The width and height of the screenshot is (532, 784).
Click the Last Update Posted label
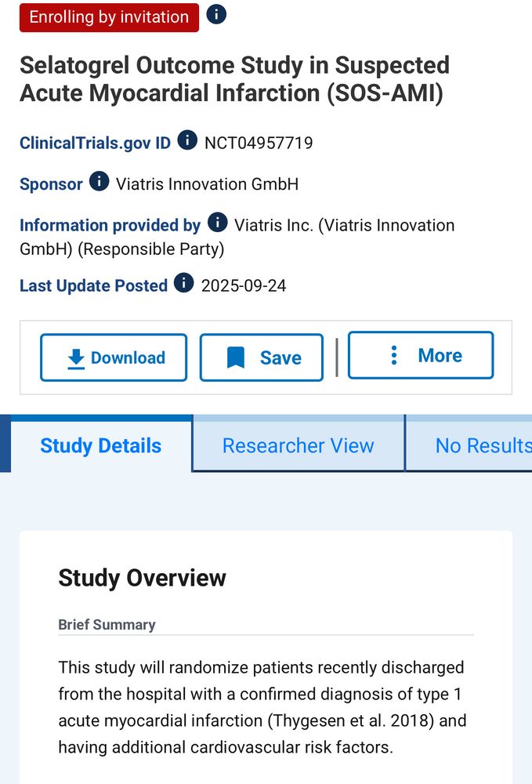tap(93, 285)
